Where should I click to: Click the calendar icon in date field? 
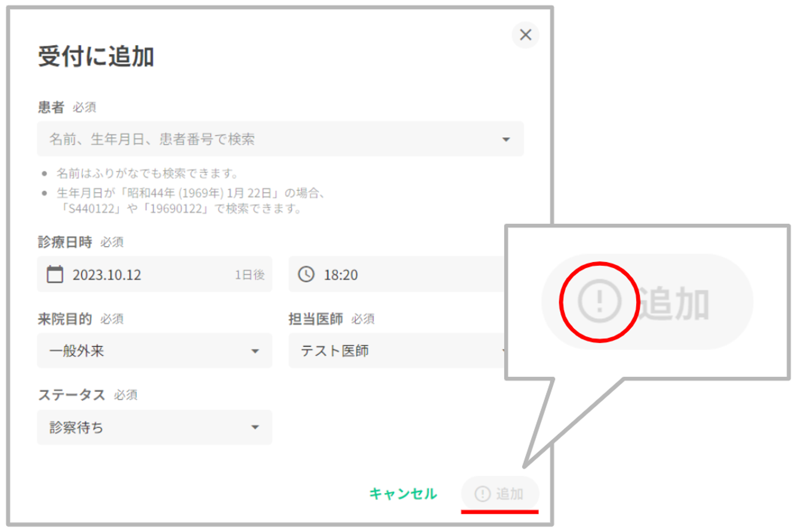(x=55, y=275)
